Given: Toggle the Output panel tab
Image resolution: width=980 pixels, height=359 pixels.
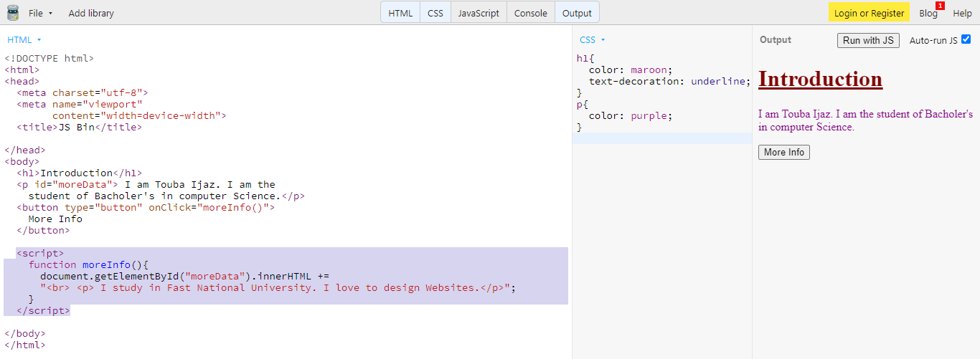Looking at the screenshot, I should click(577, 13).
